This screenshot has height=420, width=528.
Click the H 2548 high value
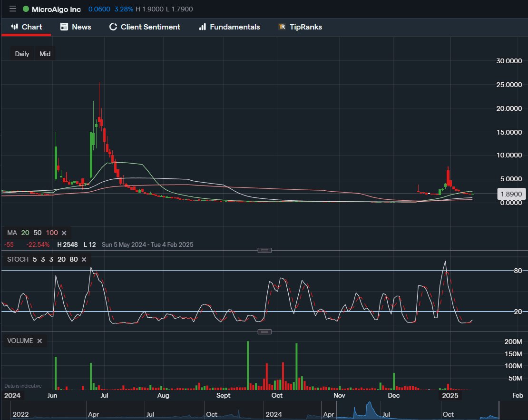tap(68, 244)
